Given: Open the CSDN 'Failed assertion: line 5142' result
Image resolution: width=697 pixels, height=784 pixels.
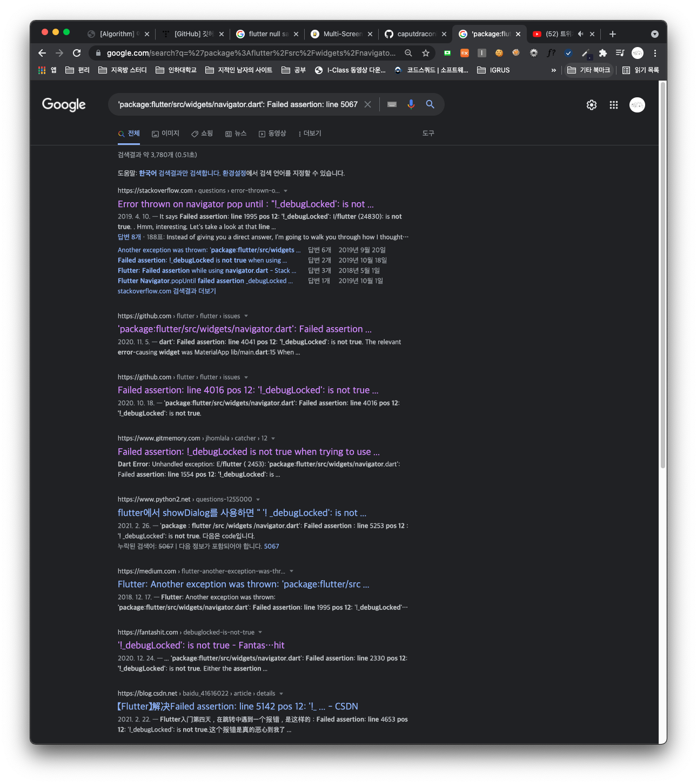Looking at the screenshot, I should pyautogui.click(x=238, y=707).
